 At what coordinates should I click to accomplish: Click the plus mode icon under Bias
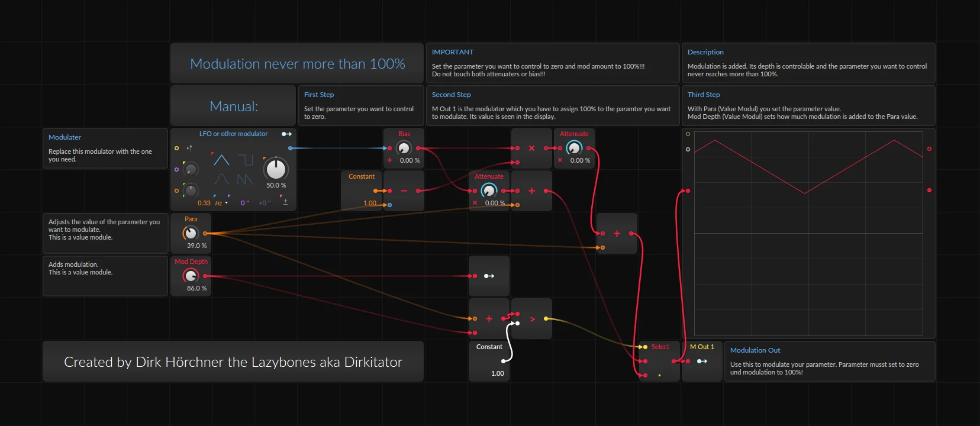pos(389,160)
